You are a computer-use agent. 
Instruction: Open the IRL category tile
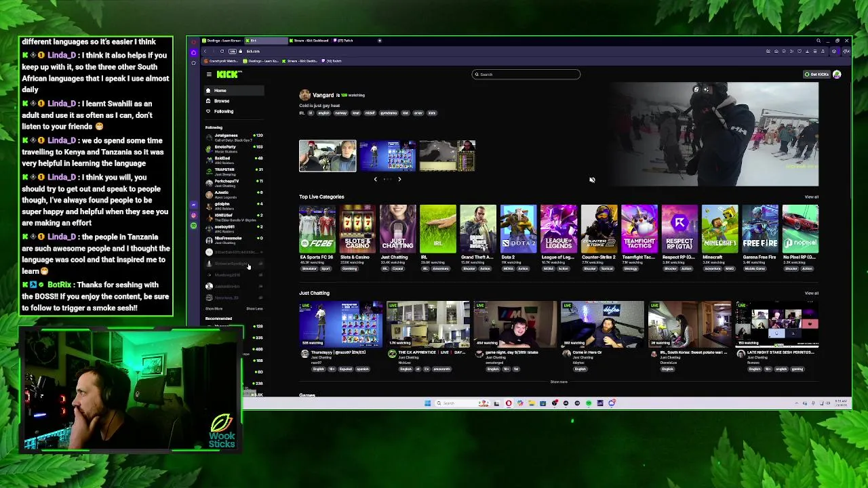(x=438, y=228)
